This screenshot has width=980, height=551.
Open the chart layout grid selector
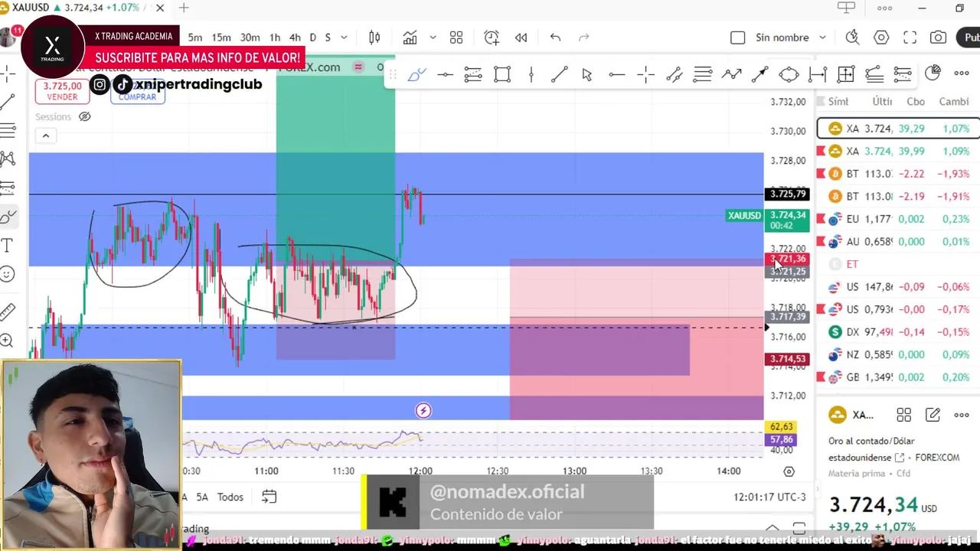click(456, 37)
